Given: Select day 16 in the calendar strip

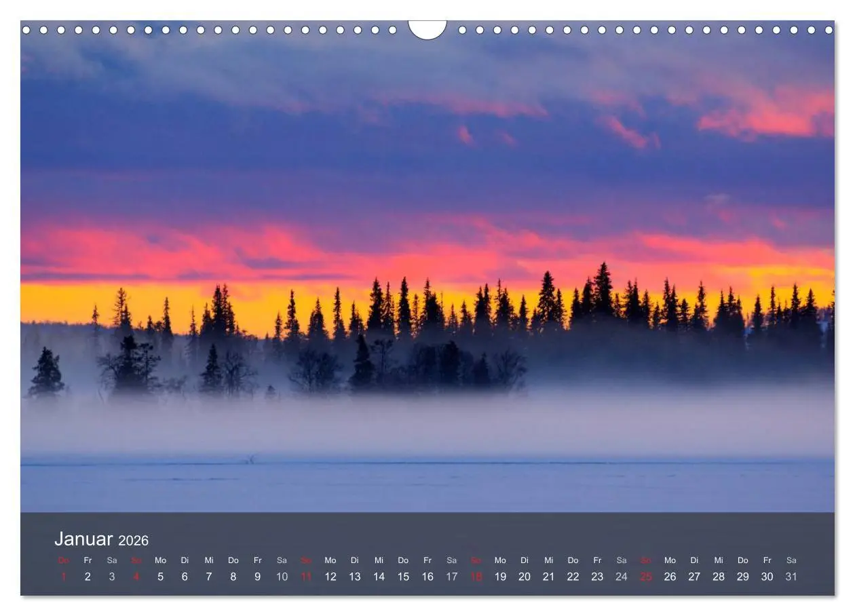Looking at the screenshot, I should (x=427, y=577).
